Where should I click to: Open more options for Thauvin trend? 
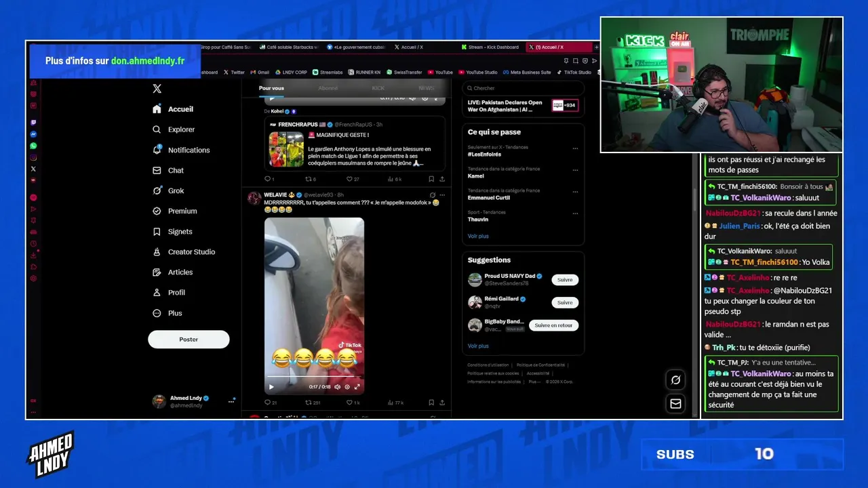[575, 213]
